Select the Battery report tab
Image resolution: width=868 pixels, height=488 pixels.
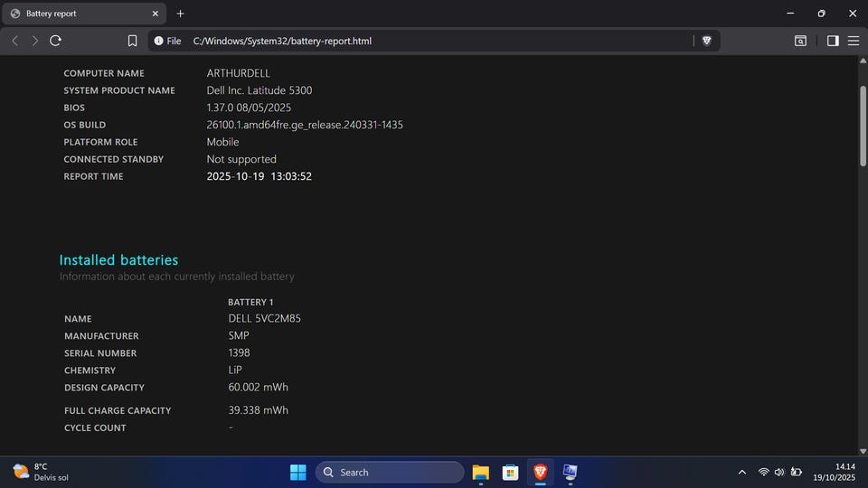coord(84,14)
